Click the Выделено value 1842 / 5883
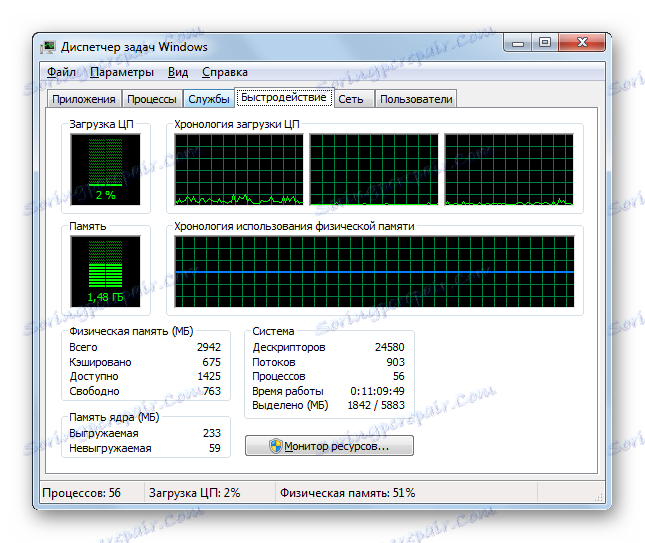 (376, 406)
